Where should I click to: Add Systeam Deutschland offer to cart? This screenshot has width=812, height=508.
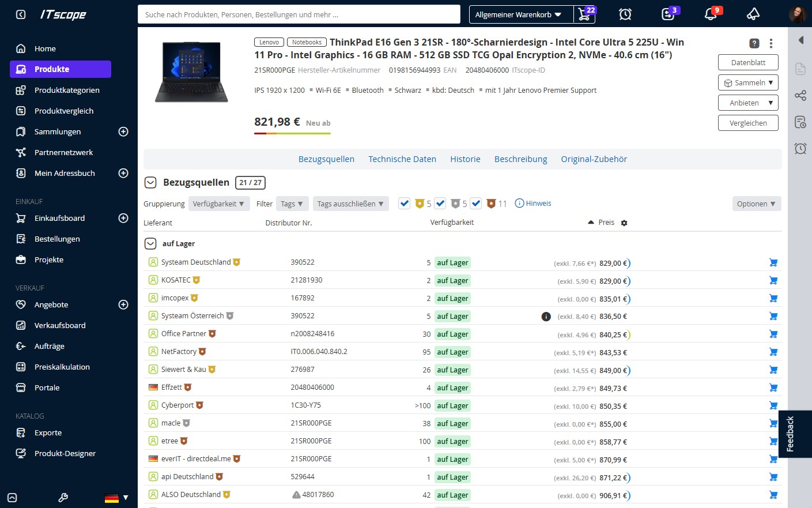[773, 263]
